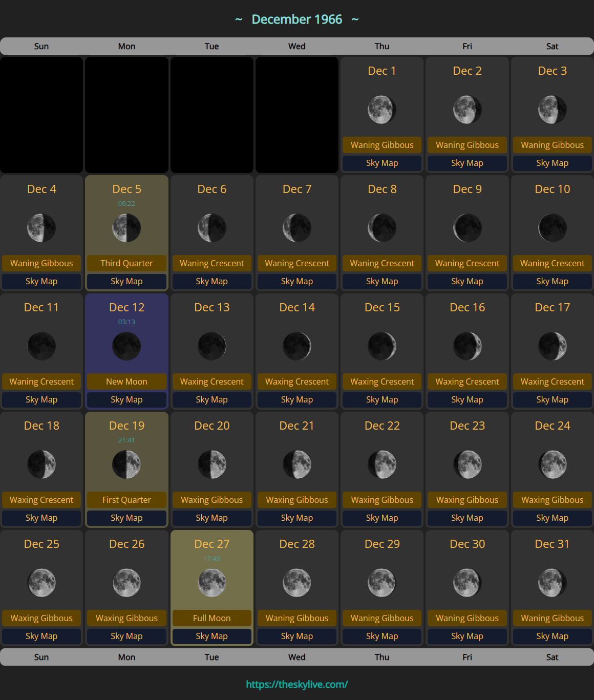Click the Dec 12 New Moon image
The width and height of the screenshot is (594, 700).
[126, 346]
